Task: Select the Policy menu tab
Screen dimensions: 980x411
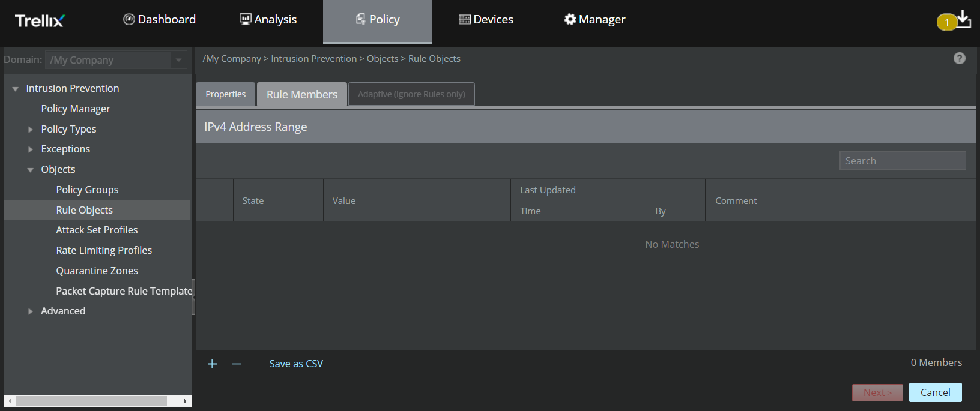Action: 377,21
